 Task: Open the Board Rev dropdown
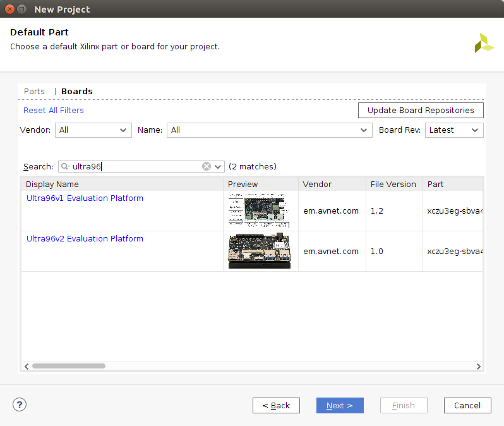coord(454,130)
